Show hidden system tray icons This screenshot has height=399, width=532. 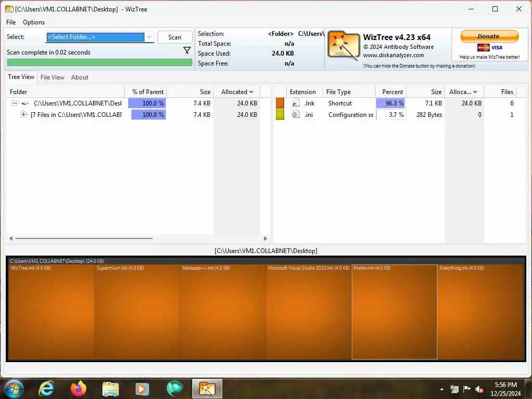coord(442,389)
